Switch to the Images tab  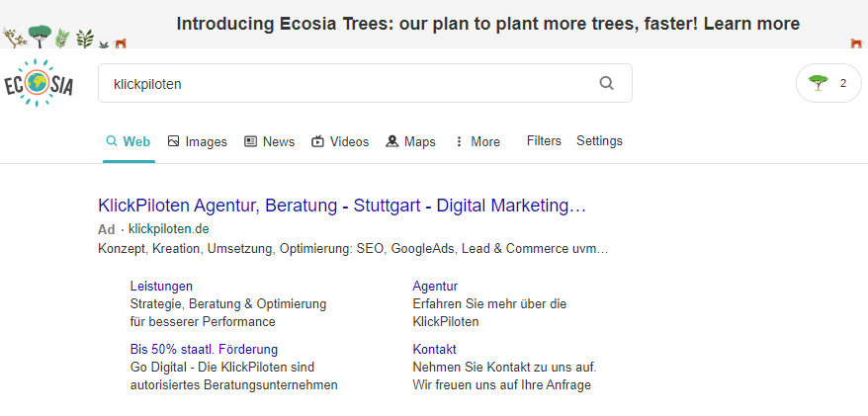click(x=198, y=141)
